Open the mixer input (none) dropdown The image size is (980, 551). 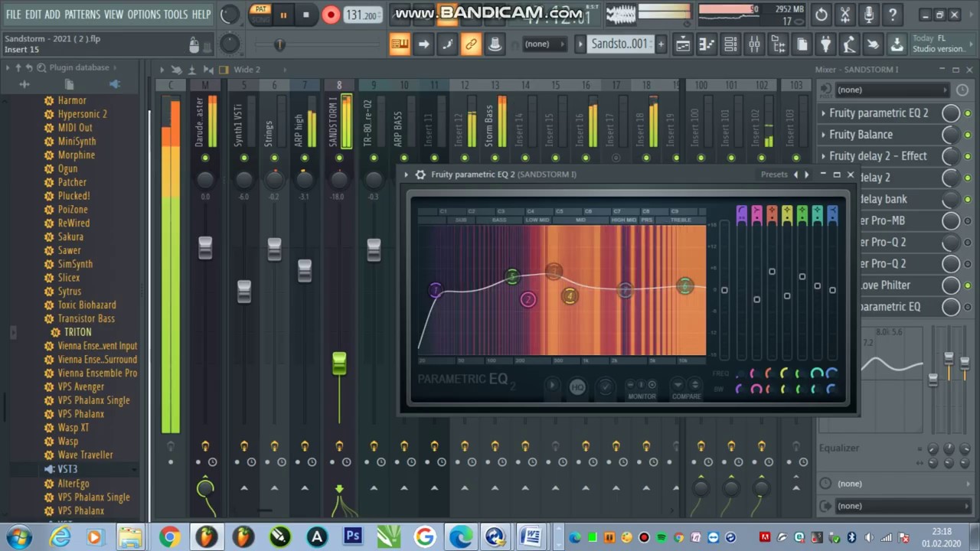(893, 90)
